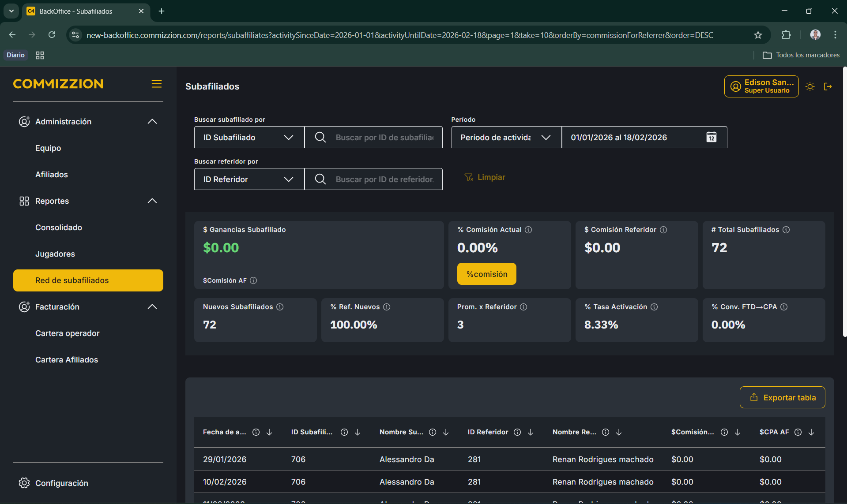The image size is (847, 504).
Task: Click info icon beside Total Subafiliados
Action: [x=786, y=230]
